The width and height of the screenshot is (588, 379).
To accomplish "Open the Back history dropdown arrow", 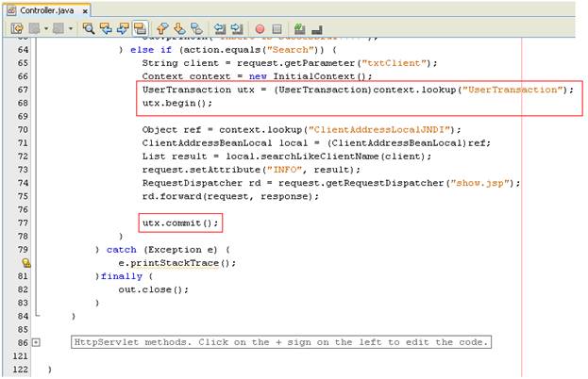I will 45,28.
